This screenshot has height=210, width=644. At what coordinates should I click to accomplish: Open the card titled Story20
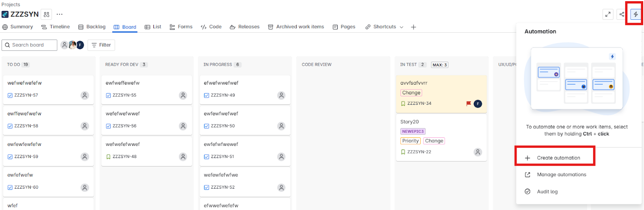click(441, 138)
